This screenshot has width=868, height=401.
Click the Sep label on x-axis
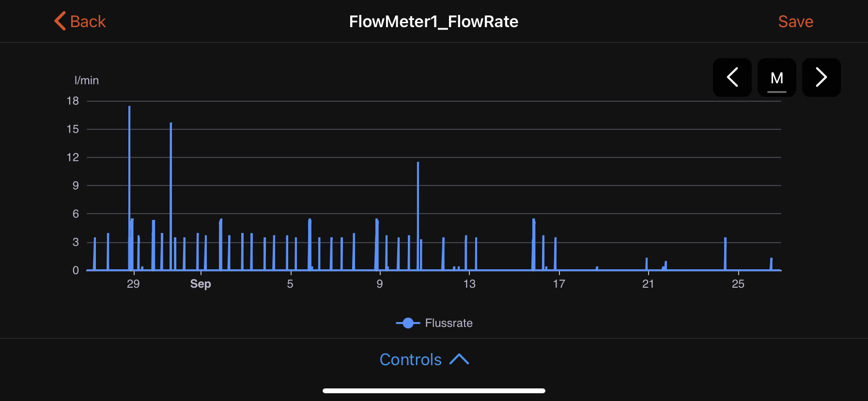(x=201, y=284)
